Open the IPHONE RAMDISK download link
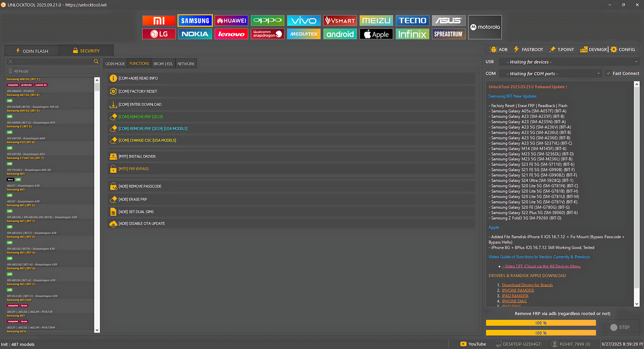 click(x=518, y=290)
